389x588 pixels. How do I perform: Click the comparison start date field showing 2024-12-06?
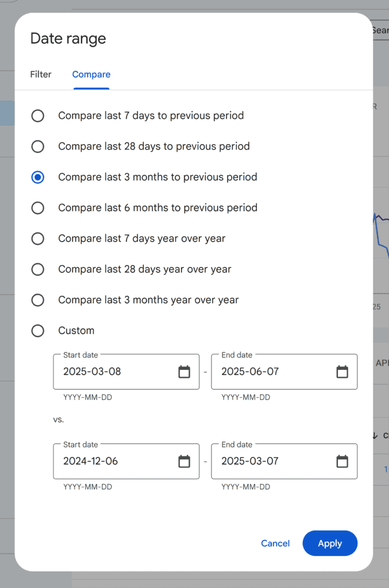click(x=109, y=462)
